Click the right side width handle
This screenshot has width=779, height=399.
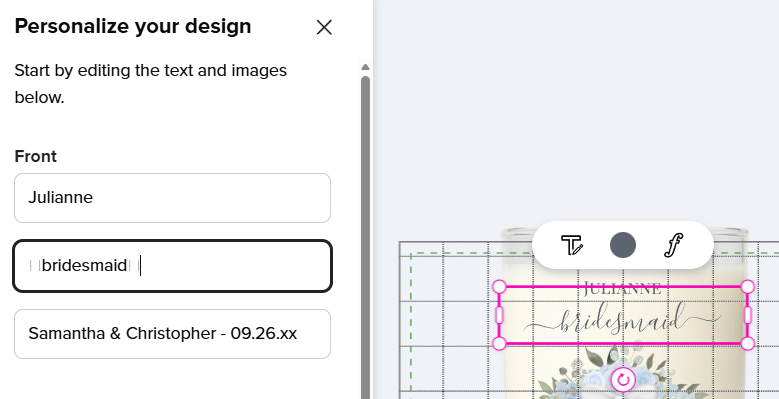point(748,315)
